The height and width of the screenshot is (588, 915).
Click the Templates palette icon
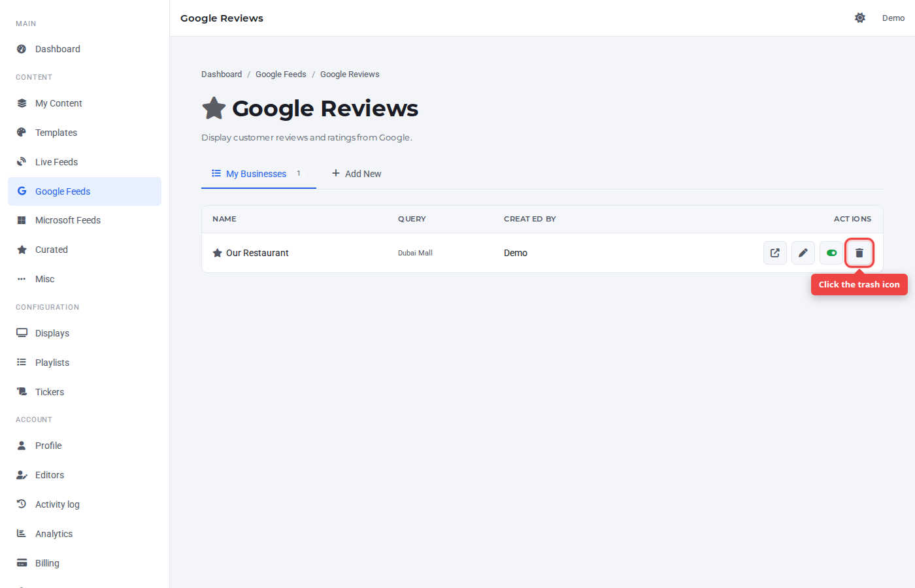(22, 133)
